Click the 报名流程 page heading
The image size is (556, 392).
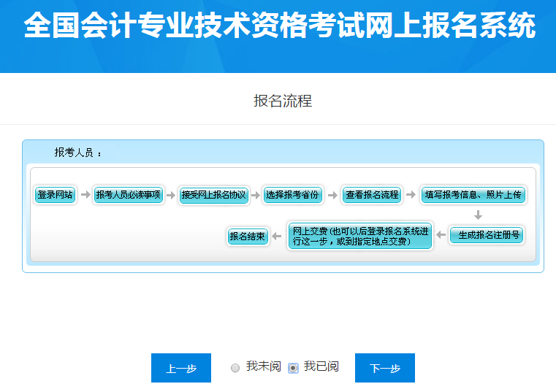coord(283,101)
